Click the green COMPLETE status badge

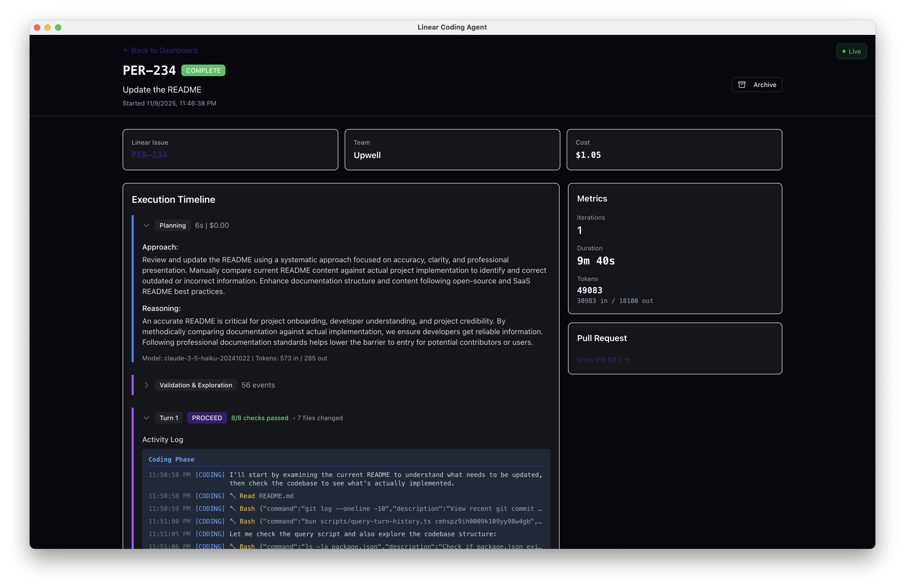pos(203,70)
